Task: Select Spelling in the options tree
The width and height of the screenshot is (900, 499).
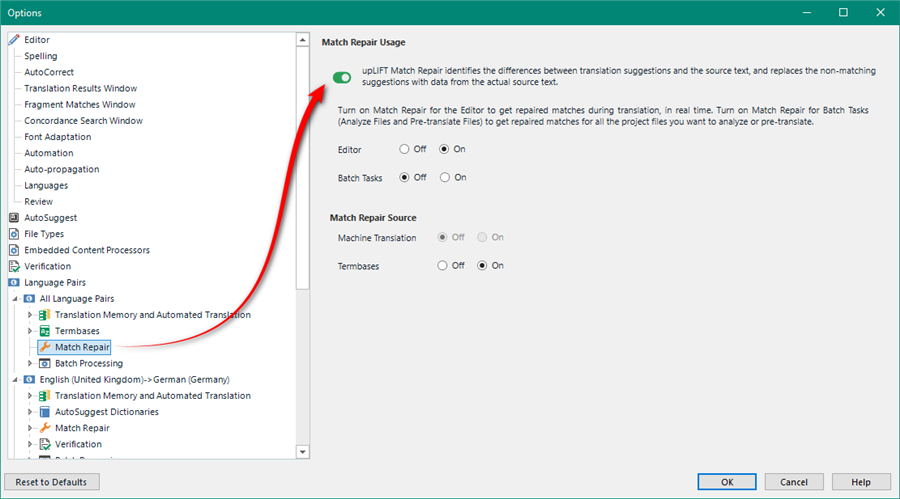Action: pos(41,56)
